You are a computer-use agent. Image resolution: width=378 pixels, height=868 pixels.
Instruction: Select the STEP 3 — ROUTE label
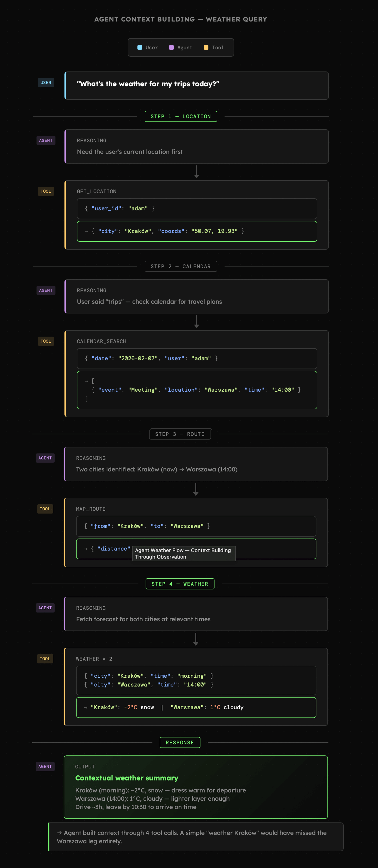180,434
